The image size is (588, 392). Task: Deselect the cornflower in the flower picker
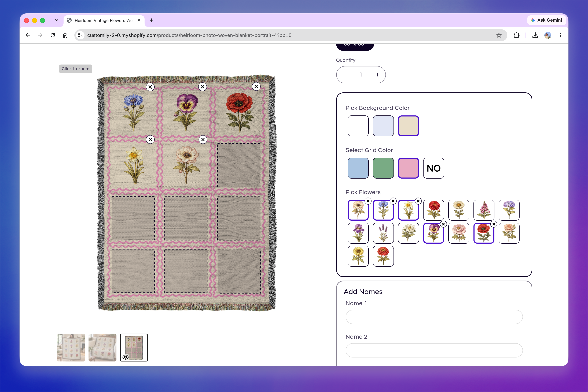393,201
